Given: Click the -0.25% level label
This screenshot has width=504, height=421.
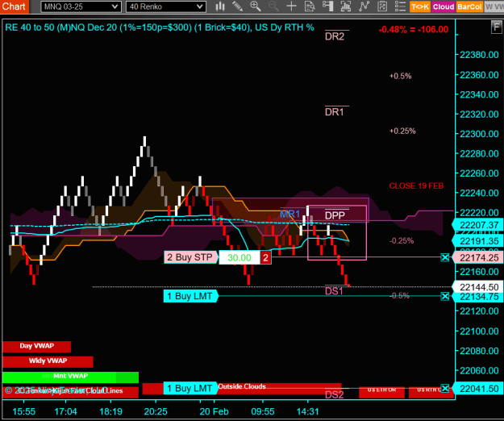Looking at the screenshot, I should pos(402,240).
